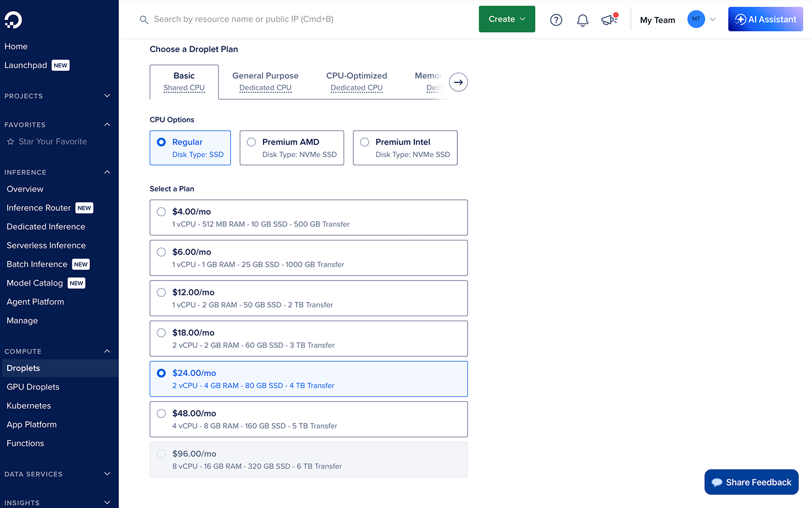Open GPU Droplets
Screen dimensions: 812x508
[x=33, y=387]
